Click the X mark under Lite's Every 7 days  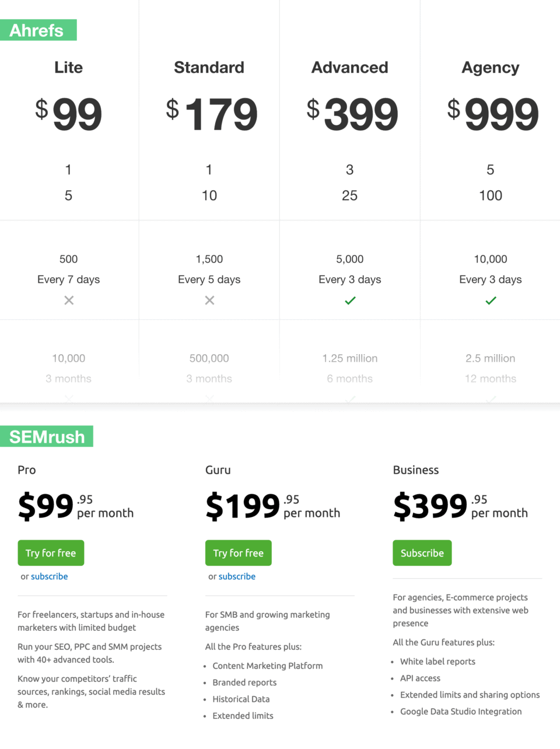[x=68, y=300]
